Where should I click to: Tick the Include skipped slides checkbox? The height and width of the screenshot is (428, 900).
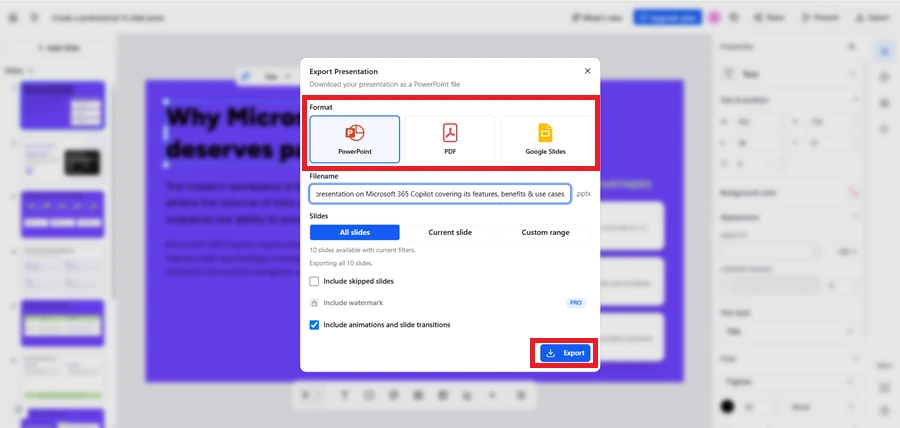point(314,281)
